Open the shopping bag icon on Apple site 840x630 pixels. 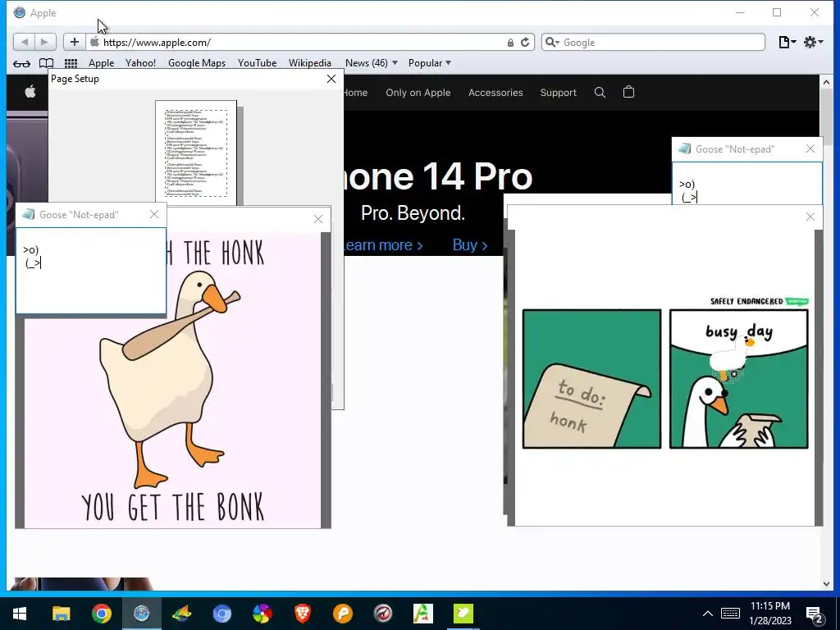(x=629, y=92)
